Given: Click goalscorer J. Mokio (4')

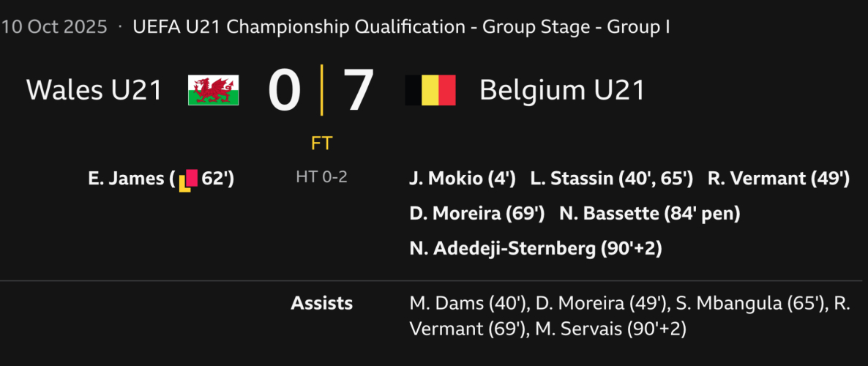Looking at the screenshot, I should [463, 179].
